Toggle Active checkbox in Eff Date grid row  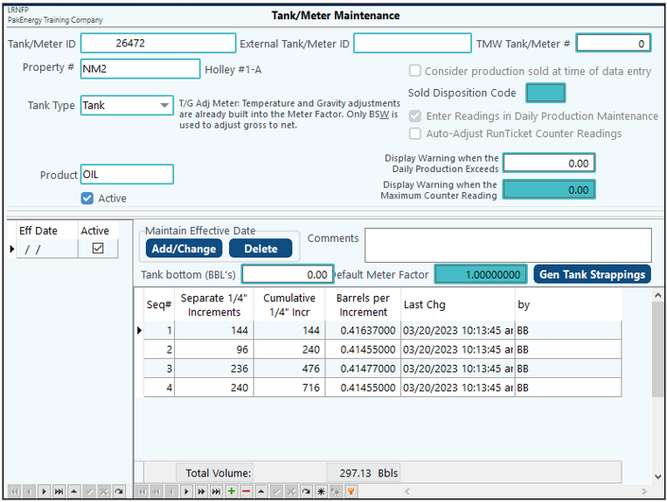(98, 248)
